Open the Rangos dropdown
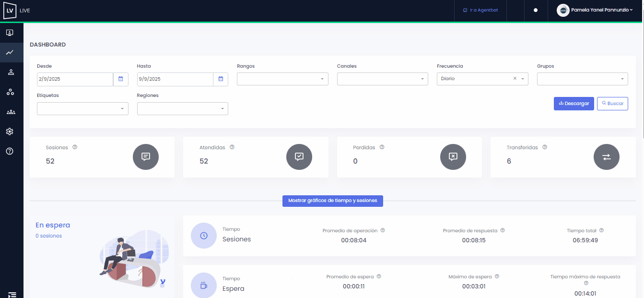This screenshot has height=298, width=644. coord(282,79)
